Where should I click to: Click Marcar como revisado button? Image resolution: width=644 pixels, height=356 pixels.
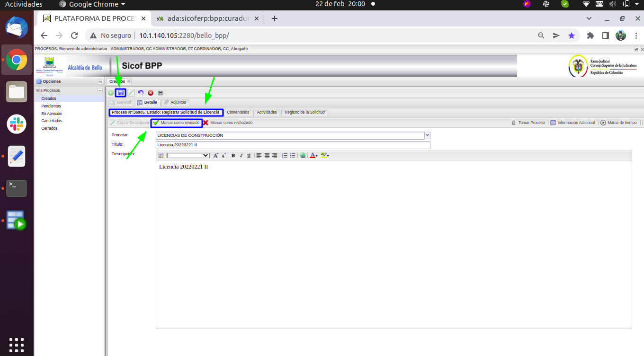(x=177, y=123)
